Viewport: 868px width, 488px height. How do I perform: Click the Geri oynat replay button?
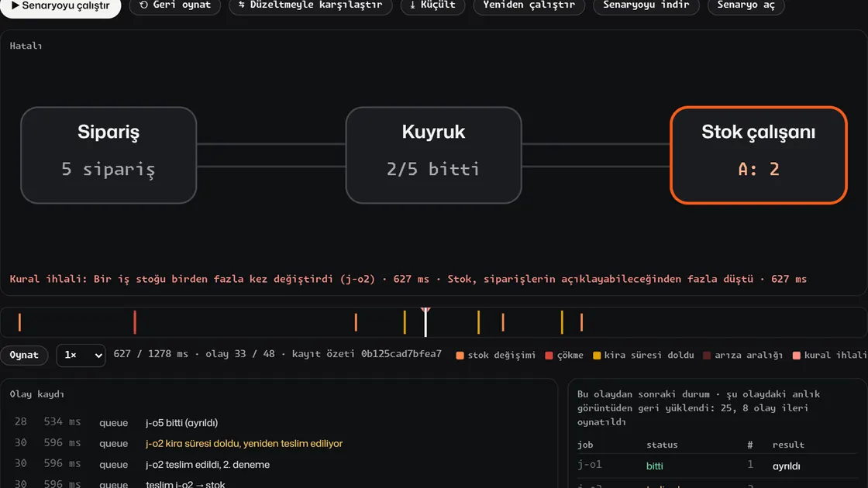(175, 5)
